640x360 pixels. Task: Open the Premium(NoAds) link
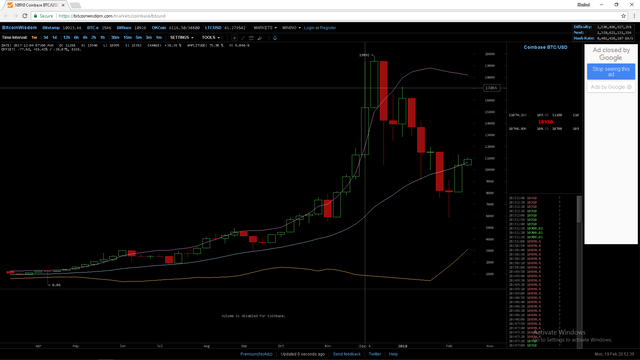[x=256, y=354]
